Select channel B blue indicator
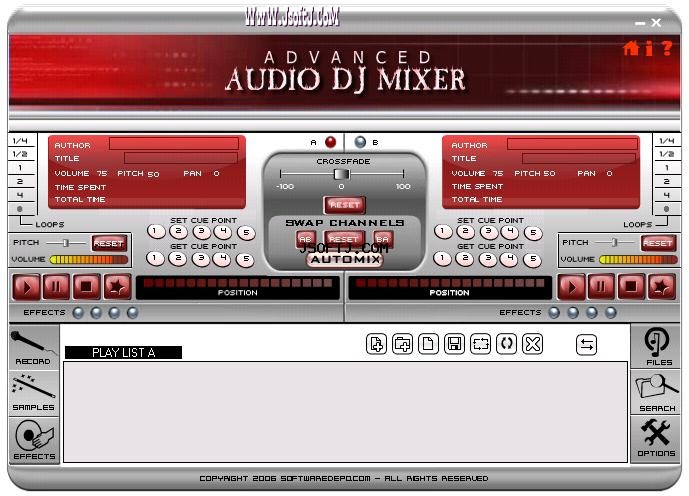The height and width of the screenshot is (496, 689). pyautogui.click(x=360, y=142)
